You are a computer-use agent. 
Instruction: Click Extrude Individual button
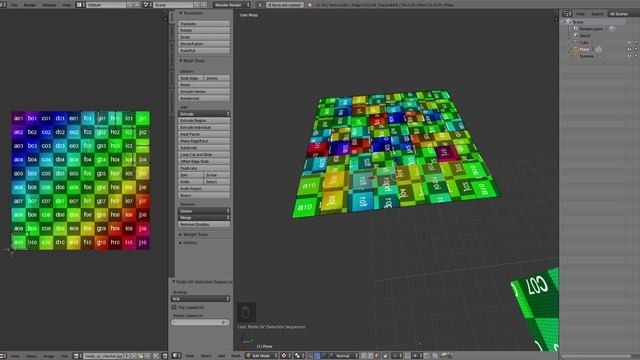(204, 127)
